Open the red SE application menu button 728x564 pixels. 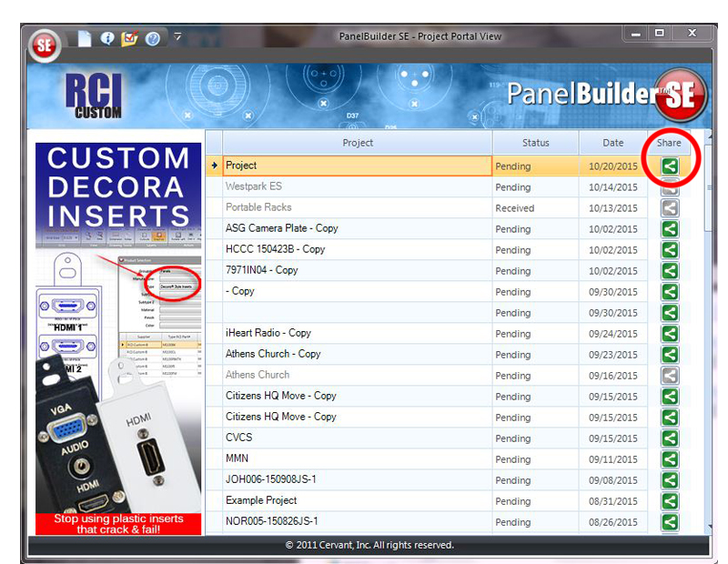point(44,44)
